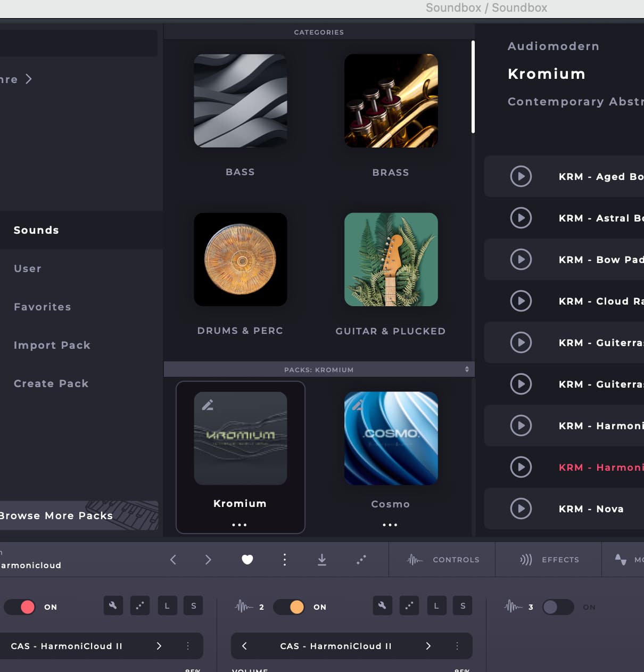
Task: Click the pencil edit icon on the Kromium pack
Action: 208,405
